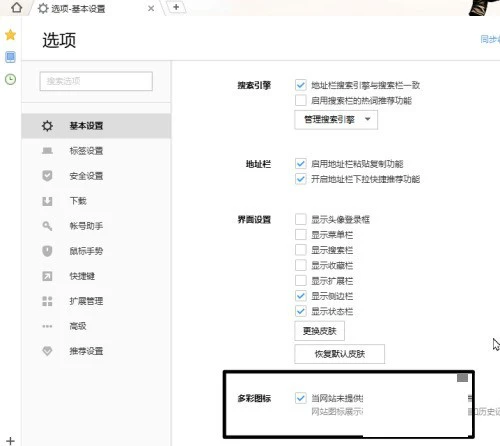Enable 启用搜索栏的热词推荐功能 checkbox
This screenshot has height=446, width=500.
point(300,100)
